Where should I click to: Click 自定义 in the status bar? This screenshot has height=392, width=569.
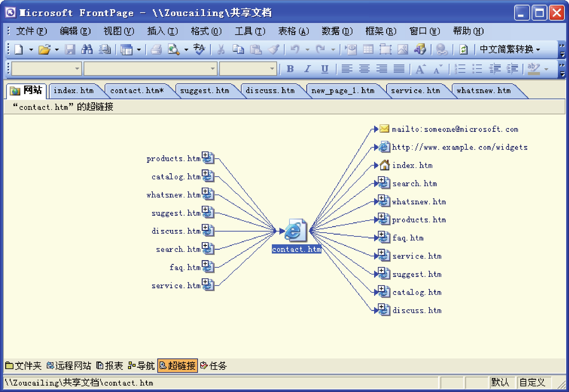click(x=532, y=382)
